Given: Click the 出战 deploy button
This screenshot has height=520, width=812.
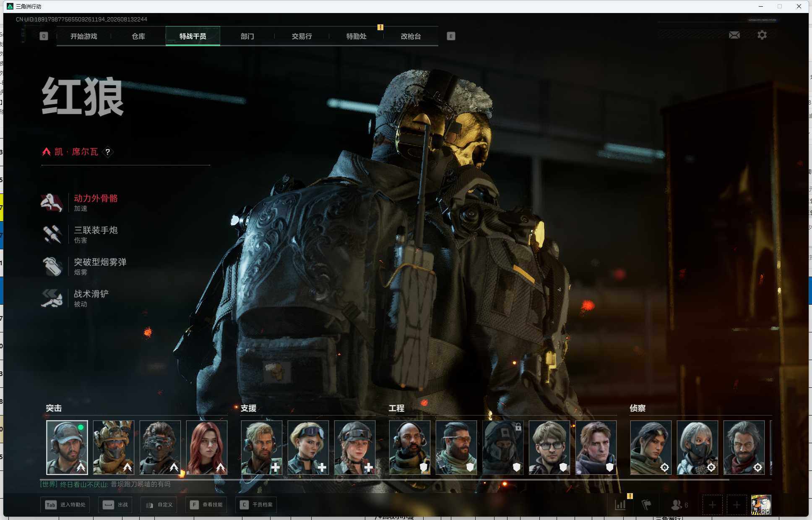Looking at the screenshot, I should click(x=115, y=504).
